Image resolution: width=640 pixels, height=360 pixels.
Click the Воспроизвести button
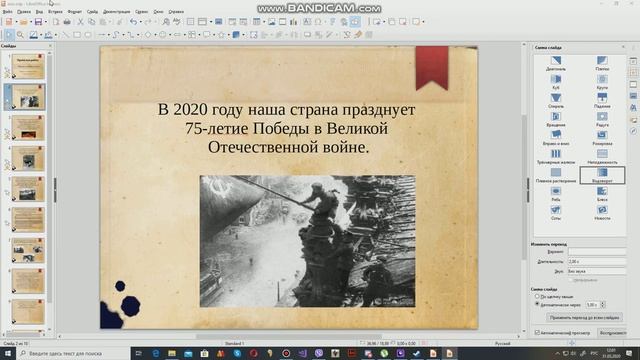pyautogui.click(x=612, y=333)
